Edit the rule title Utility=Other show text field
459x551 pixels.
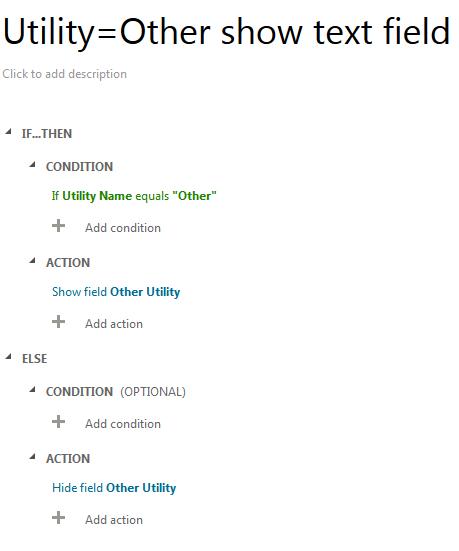click(x=227, y=33)
